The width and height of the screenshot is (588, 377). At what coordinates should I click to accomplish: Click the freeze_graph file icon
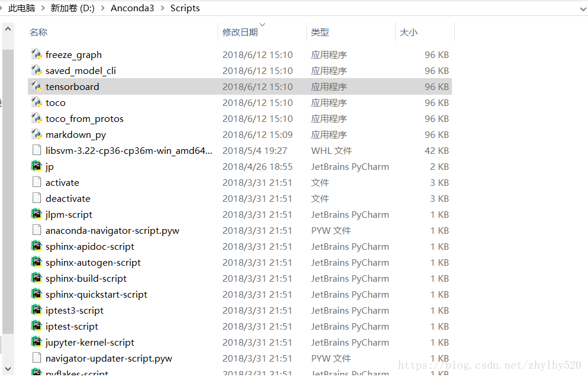tap(36, 54)
